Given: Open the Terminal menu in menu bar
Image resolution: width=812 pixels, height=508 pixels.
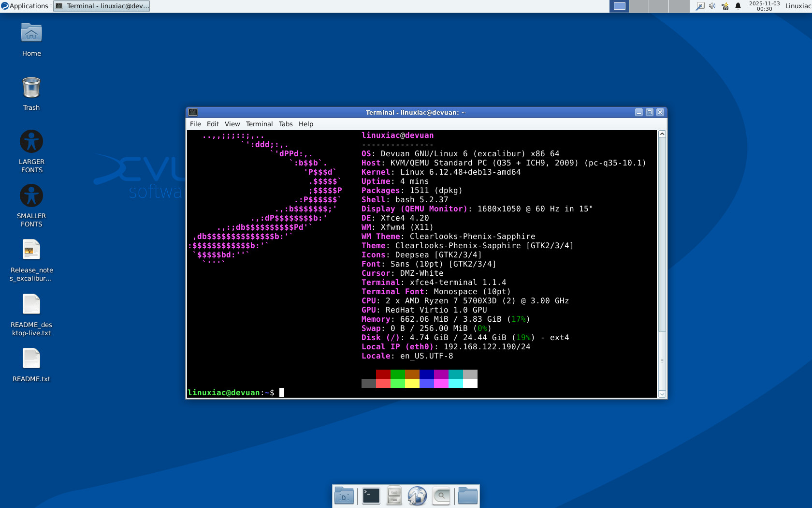Looking at the screenshot, I should point(259,124).
